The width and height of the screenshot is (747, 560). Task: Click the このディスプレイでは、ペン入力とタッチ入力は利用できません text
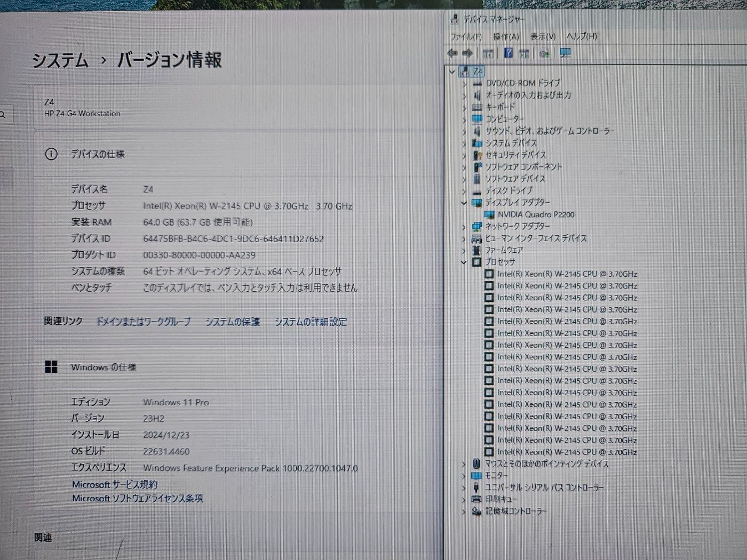(250, 287)
